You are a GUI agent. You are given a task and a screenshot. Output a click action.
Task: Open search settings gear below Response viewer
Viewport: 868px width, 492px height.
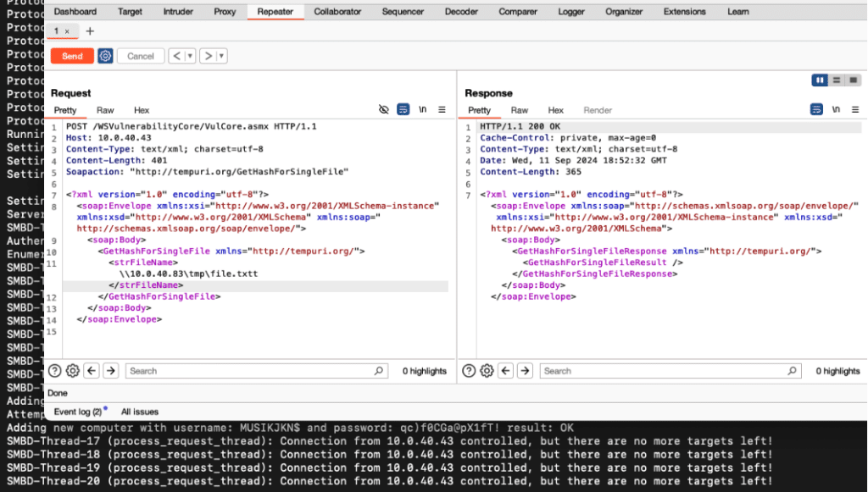click(x=487, y=371)
